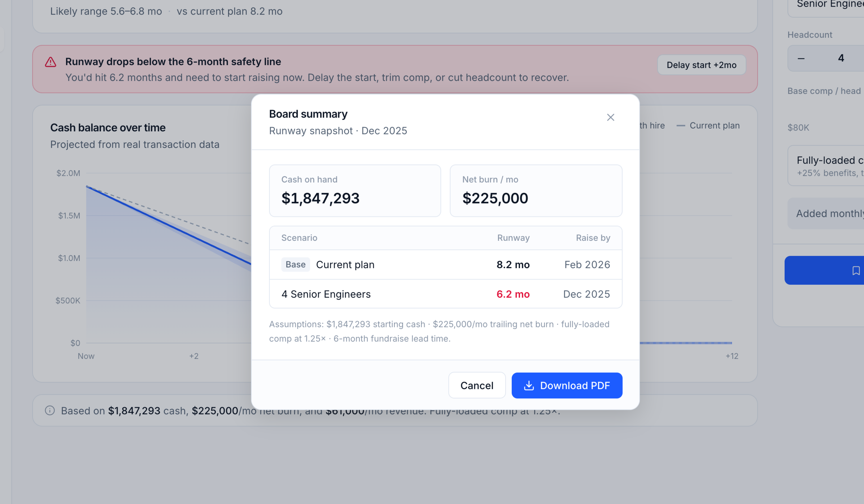864x504 pixels.
Task: Click the Dec 2025 raise-by cell
Action: point(587,294)
